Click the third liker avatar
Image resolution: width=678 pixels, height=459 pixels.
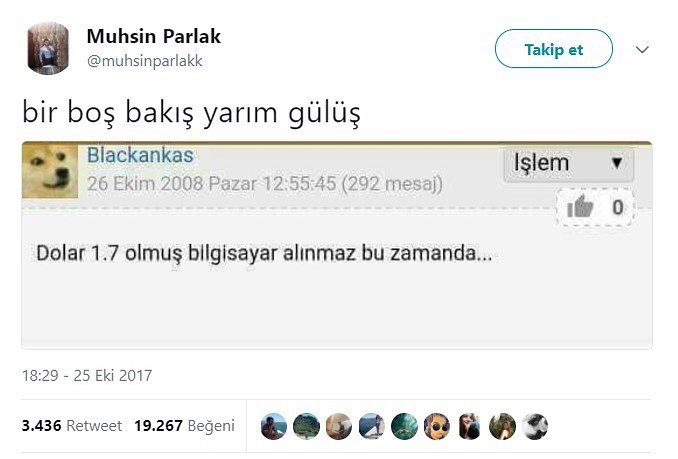click(x=339, y=426)
